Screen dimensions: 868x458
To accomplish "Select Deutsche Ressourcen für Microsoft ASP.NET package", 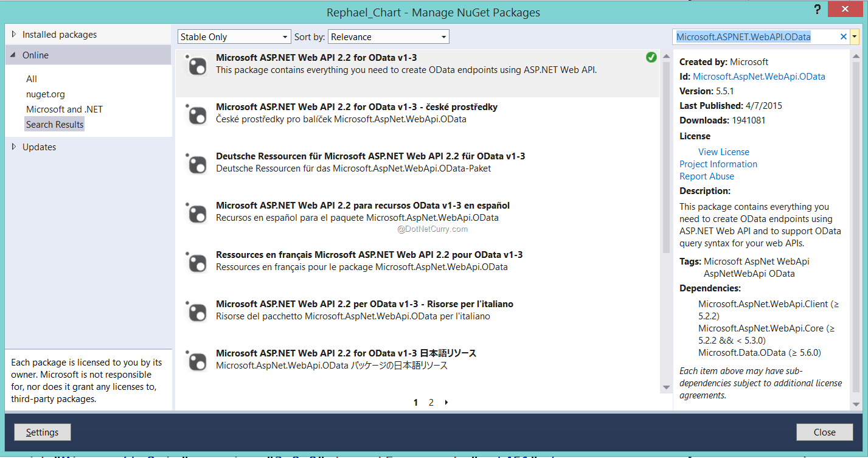I will (417, 171).
